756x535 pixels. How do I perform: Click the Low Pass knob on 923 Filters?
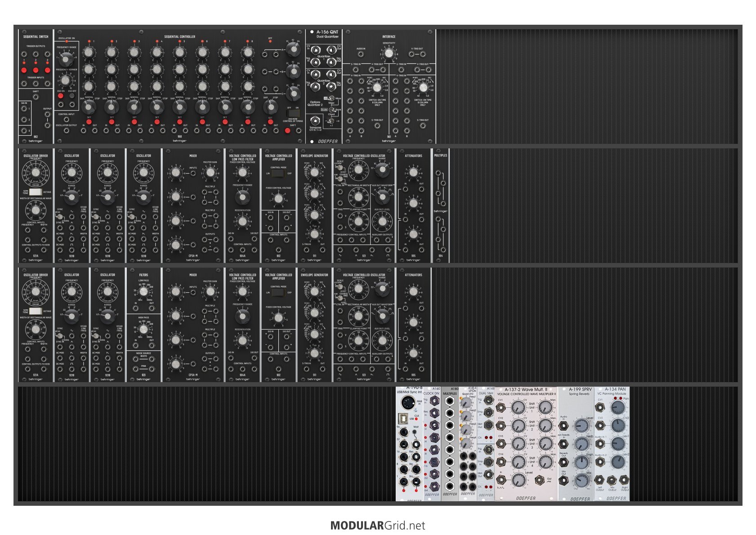click(143, 291)
